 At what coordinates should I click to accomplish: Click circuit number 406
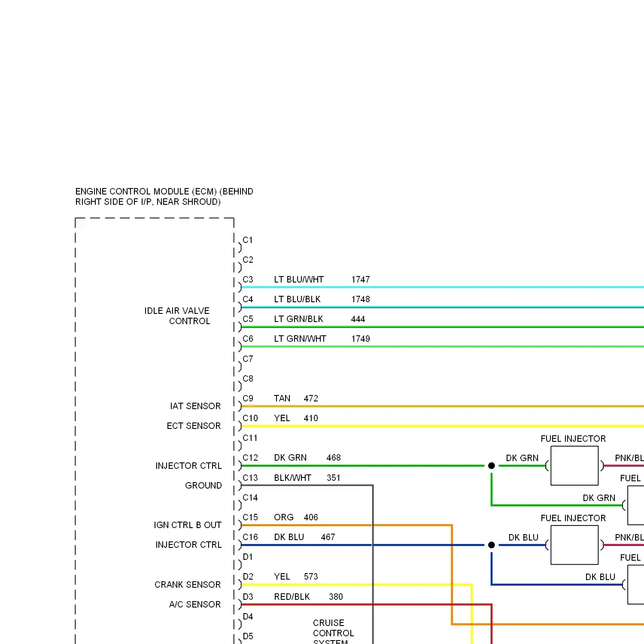[311, 517]
